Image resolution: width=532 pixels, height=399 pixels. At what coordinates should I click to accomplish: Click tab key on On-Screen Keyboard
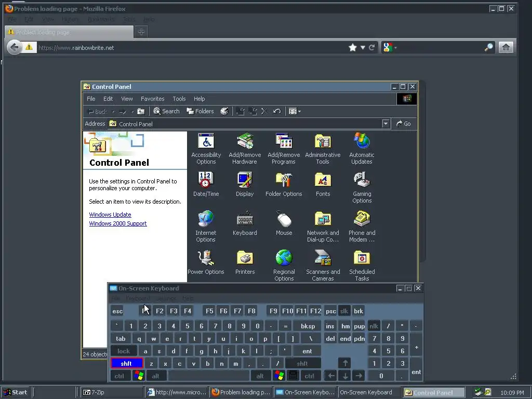click(x=121, y=339)
